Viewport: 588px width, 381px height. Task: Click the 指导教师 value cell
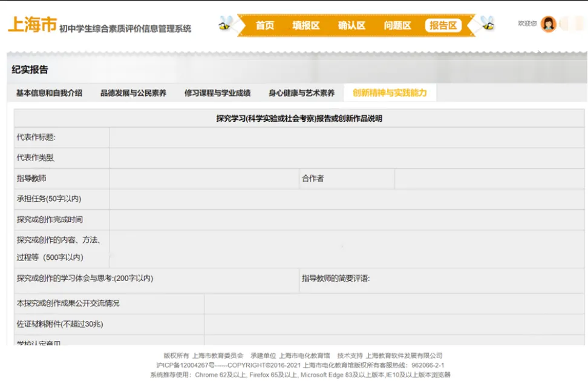[203, 179]
